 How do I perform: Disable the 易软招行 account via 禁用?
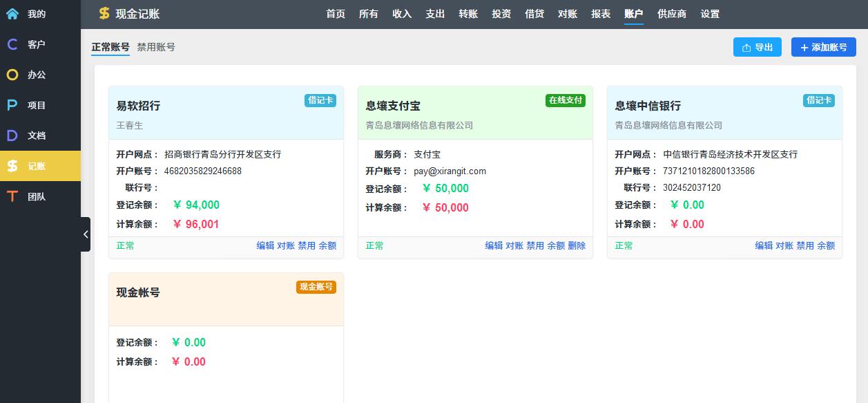point(307,245)
